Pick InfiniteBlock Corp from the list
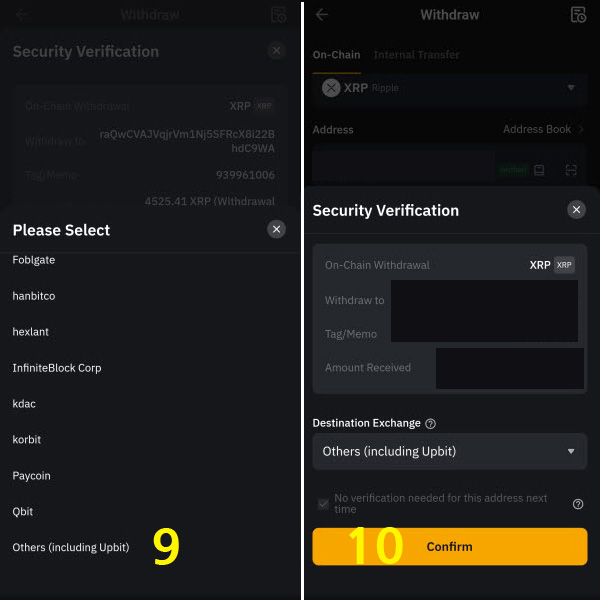This screenshot has width=600, height=600. coord(57,368)
